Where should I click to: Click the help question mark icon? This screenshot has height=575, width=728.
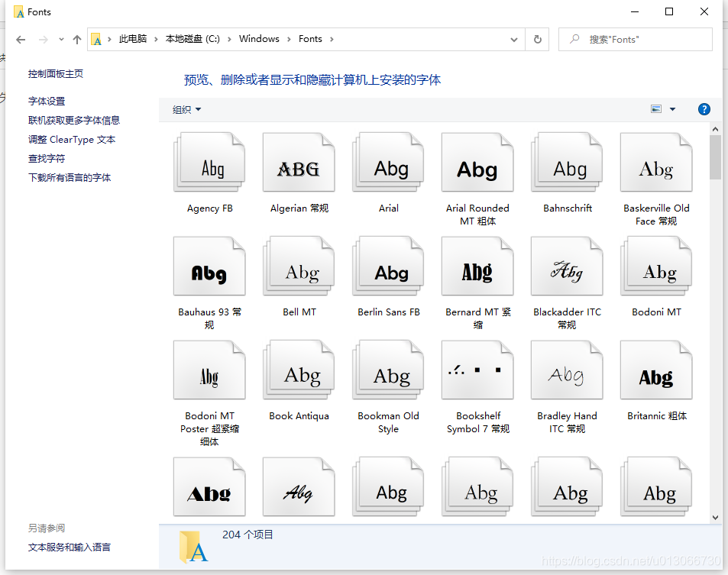point(704,109)
